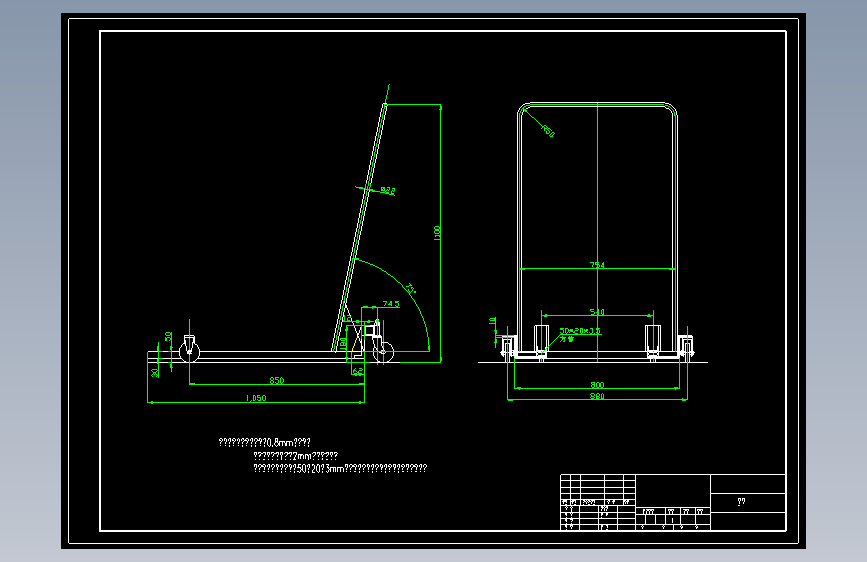The height and width of the screenshot is (562, 867).
Task: Click the 850 dimension value
Action: pyautogui.click(x=276, y=380)
